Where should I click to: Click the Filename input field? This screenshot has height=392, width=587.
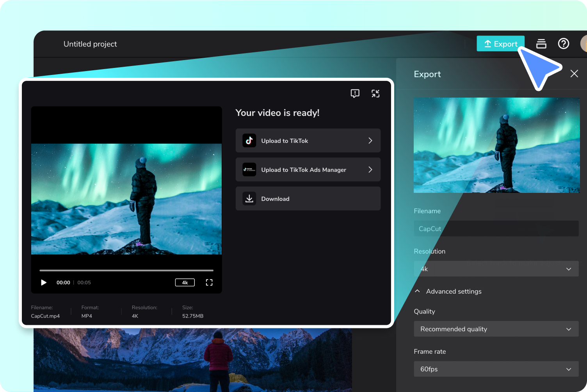click(496, 228)
